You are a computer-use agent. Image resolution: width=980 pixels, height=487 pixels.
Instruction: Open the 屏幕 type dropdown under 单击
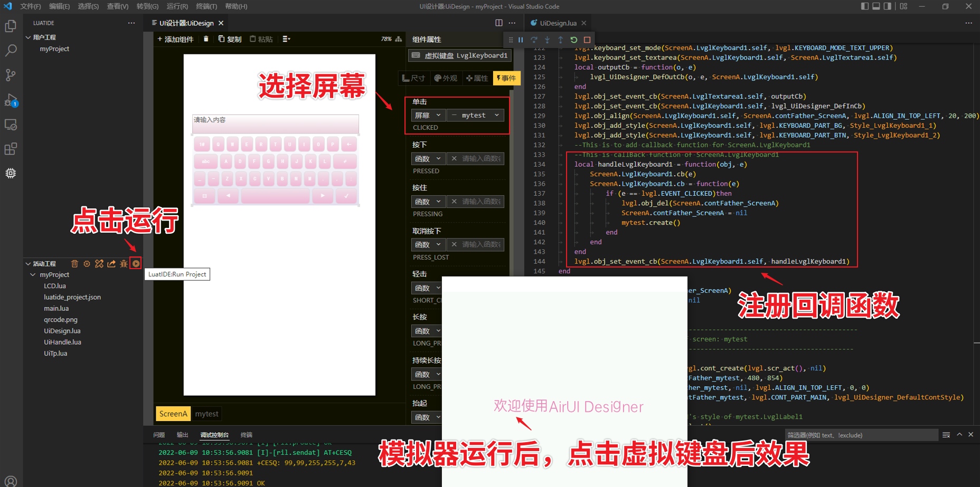[x=428, y=115]
